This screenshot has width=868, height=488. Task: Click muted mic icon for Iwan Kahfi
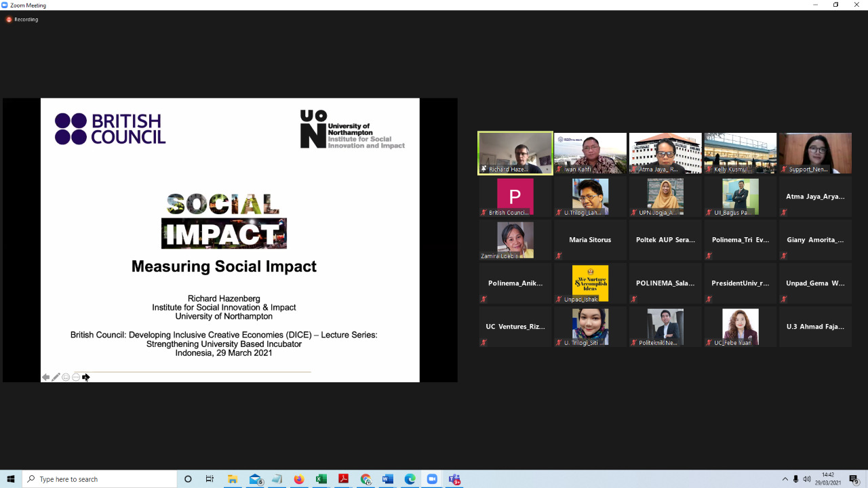pos(559,169)
